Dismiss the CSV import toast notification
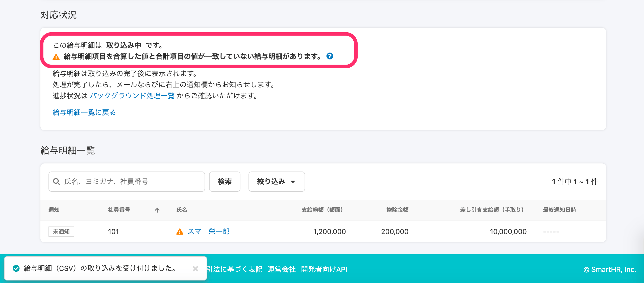The height and width of the screenshot is (283, 644). pos(195,268)
